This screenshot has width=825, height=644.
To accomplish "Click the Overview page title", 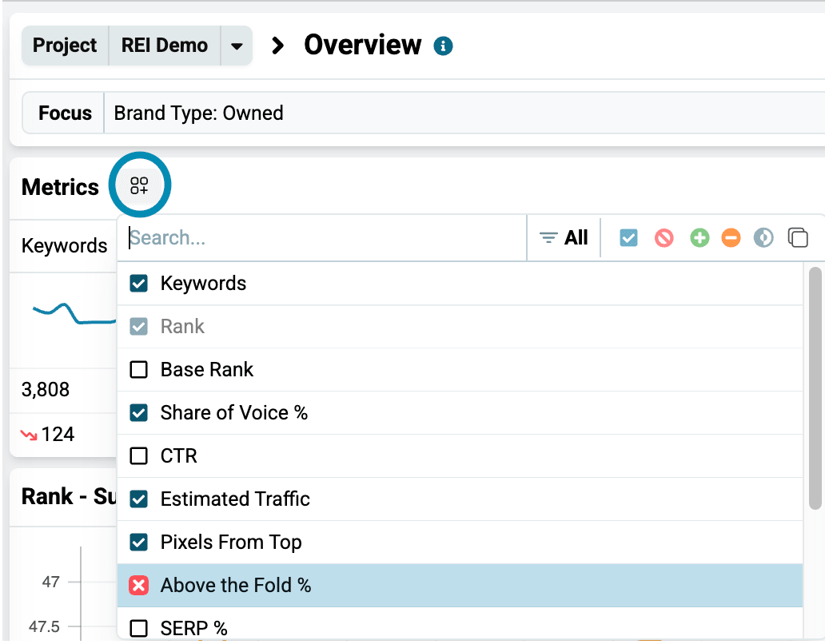I will coord(362,46).
